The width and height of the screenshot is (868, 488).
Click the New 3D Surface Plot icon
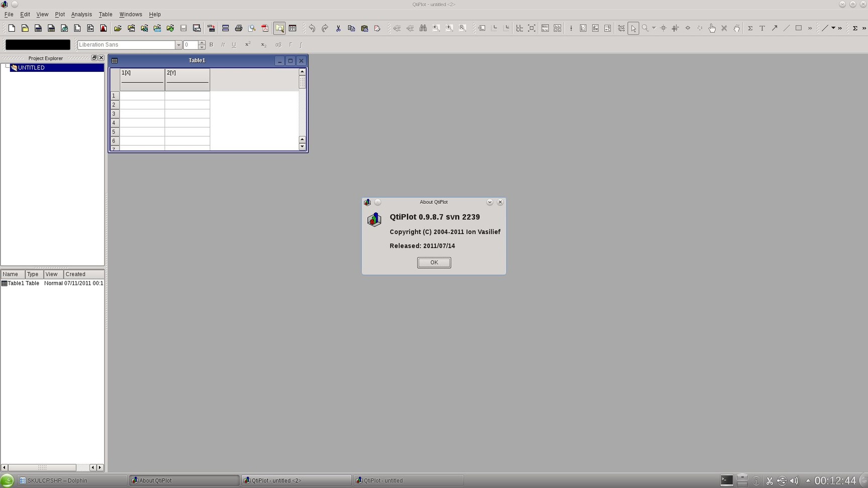[103, 28]
